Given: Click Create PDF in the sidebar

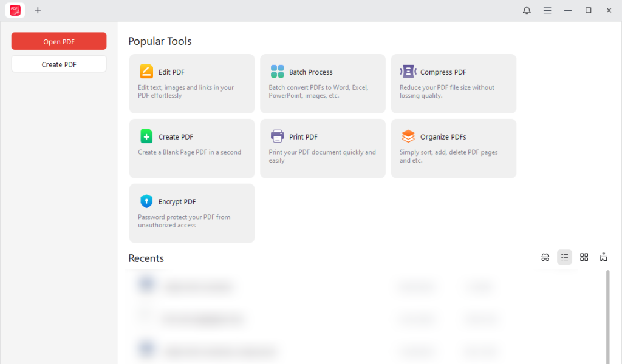Looking at the screenshot, I should [x=58, y=63].
